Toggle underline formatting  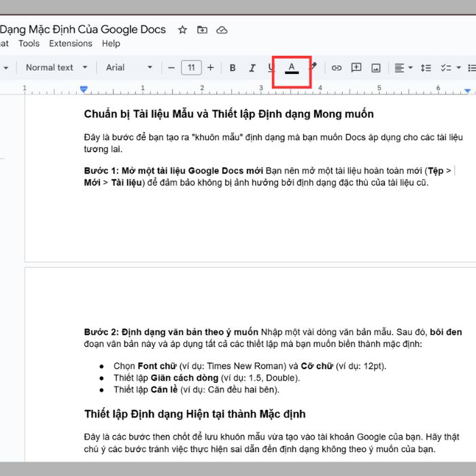[x=271, y=68]
